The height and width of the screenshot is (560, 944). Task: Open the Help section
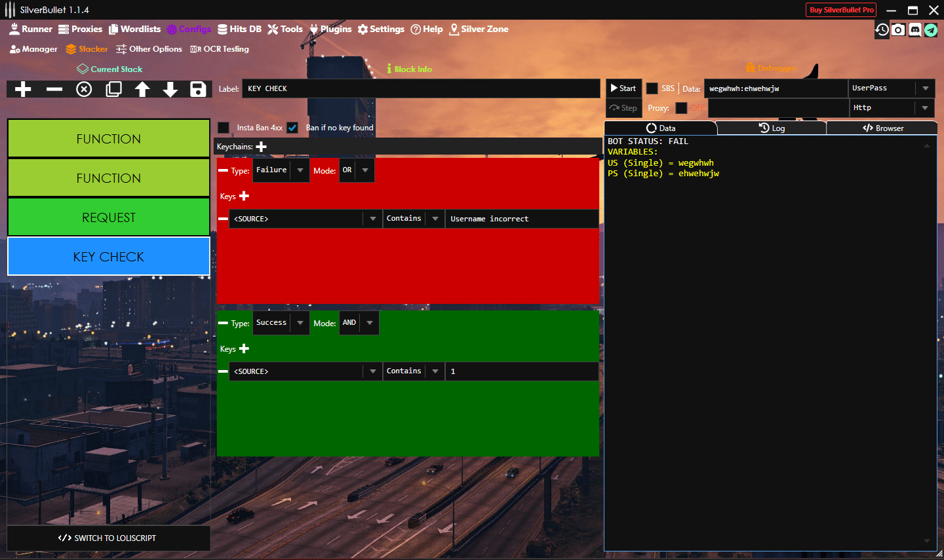[x=427, y=29]
